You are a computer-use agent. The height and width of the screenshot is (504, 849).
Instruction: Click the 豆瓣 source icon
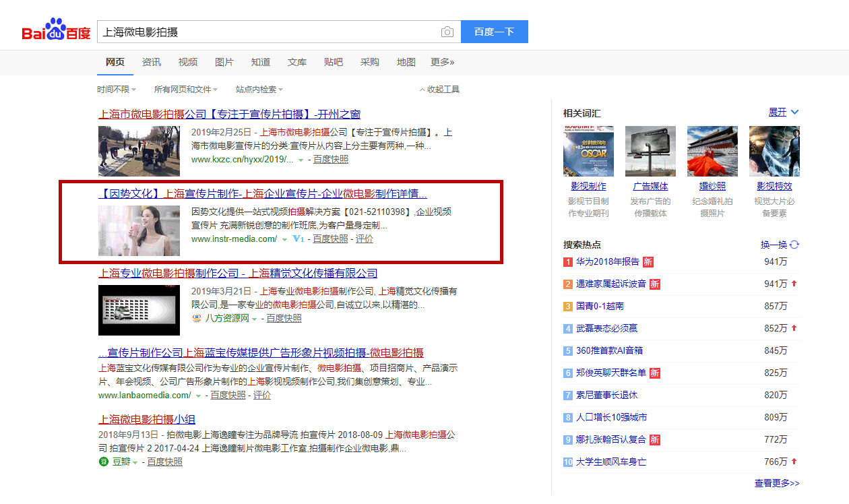coord(104,462)
